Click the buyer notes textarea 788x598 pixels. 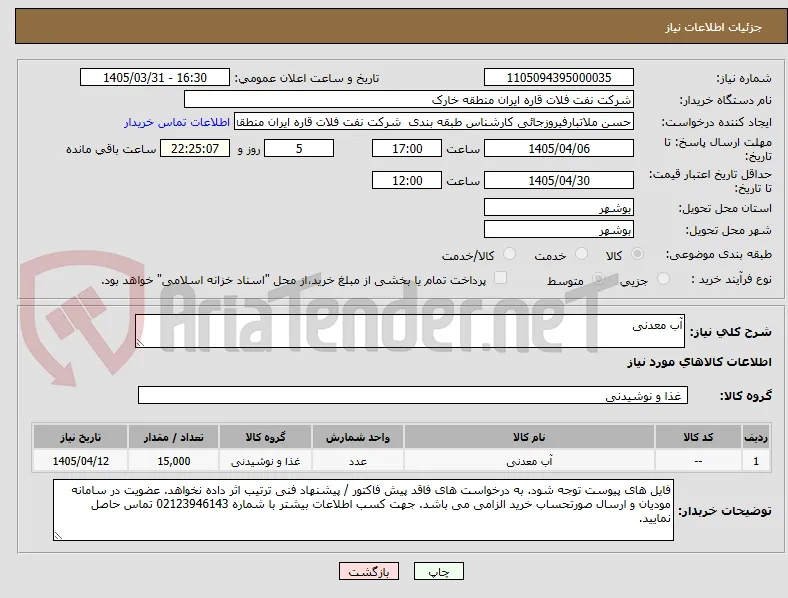point(363,510)
